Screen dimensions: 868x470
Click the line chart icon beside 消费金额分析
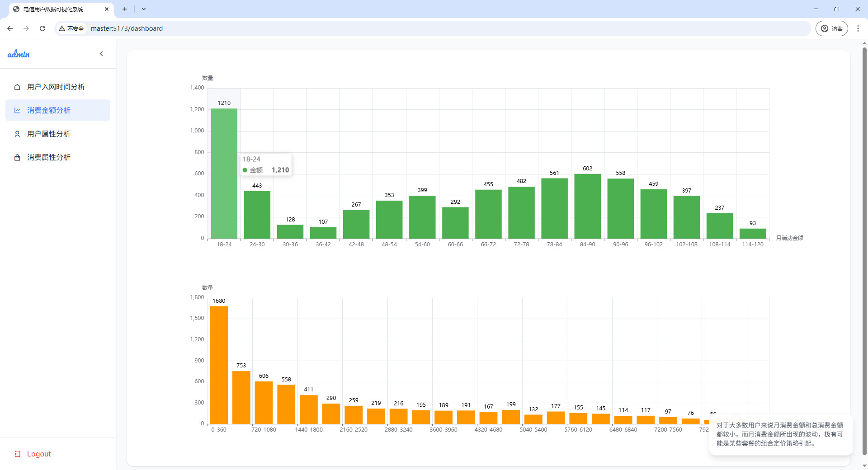pyautogui.click(x=17, y=110)
